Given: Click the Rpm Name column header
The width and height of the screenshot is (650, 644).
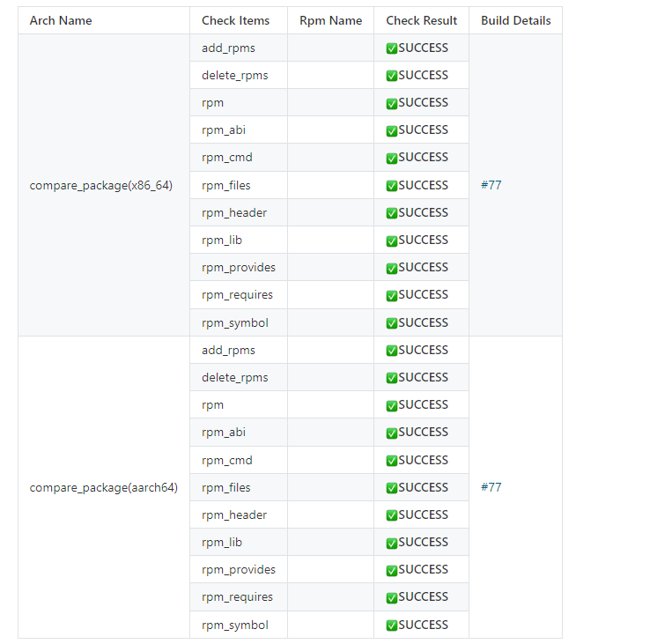Looking at the screenshot, I should click(x=330, y=20).
